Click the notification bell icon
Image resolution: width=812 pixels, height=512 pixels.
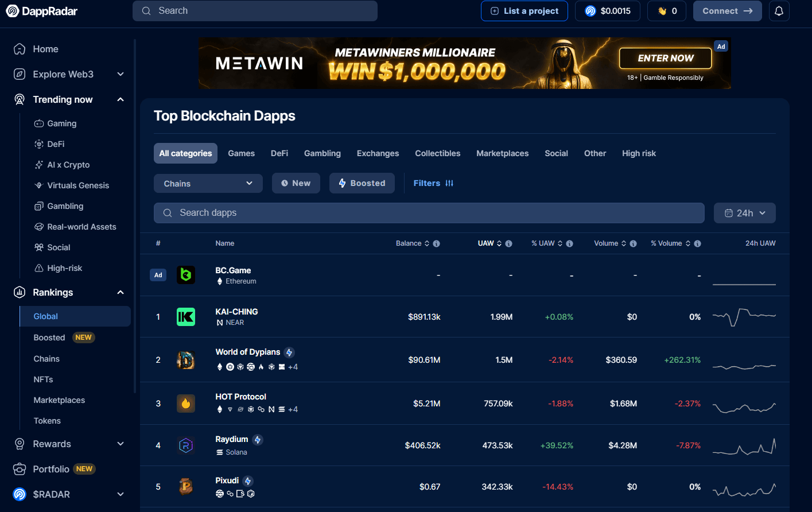779,11
